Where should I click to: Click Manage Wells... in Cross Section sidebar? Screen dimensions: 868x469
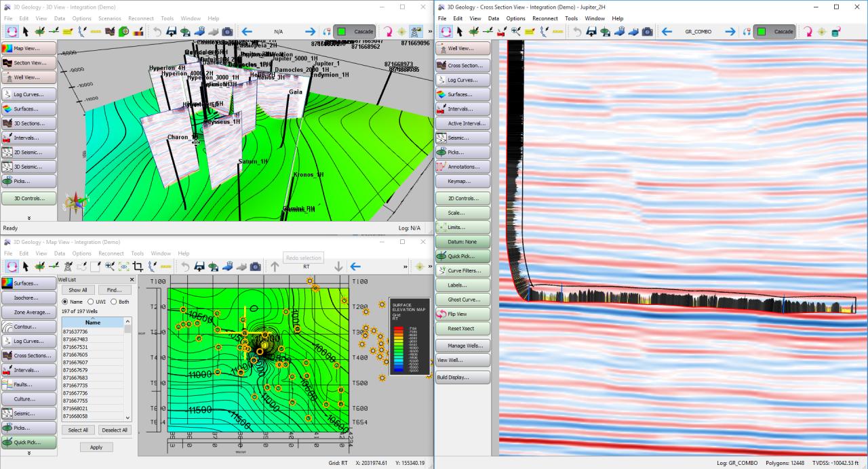pos(463,346)
